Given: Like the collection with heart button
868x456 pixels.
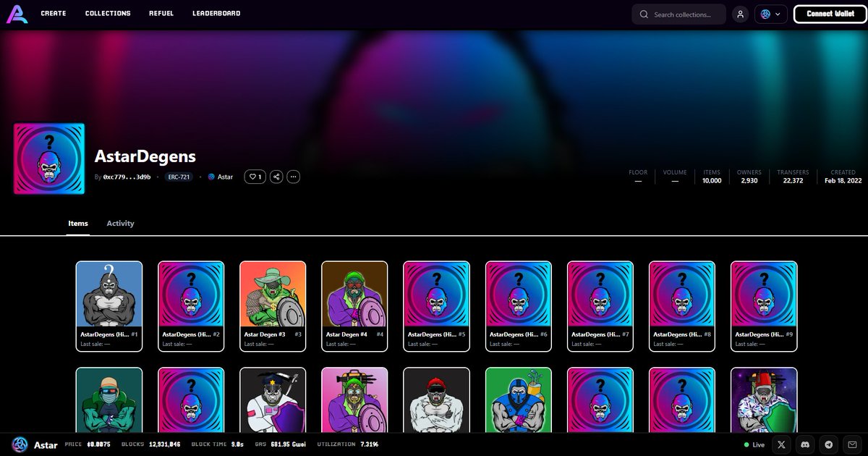Looking at the screenshot, I should tap(255, 177).
